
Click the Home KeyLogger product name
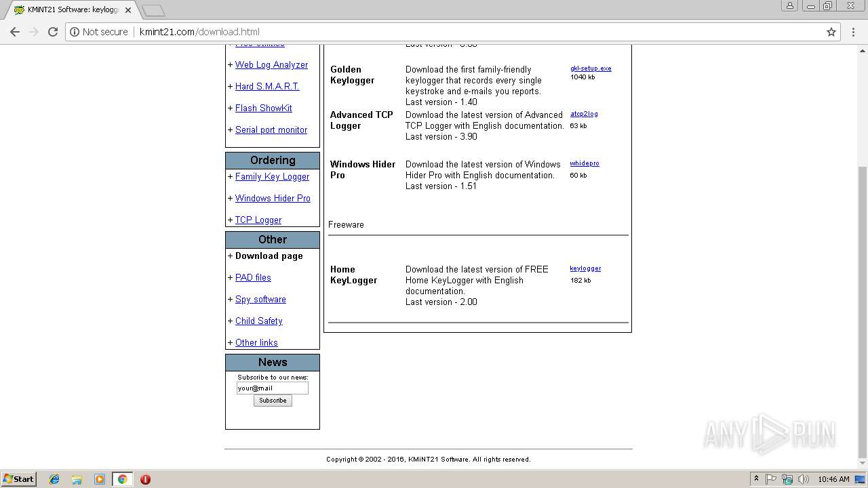[354, 274]
